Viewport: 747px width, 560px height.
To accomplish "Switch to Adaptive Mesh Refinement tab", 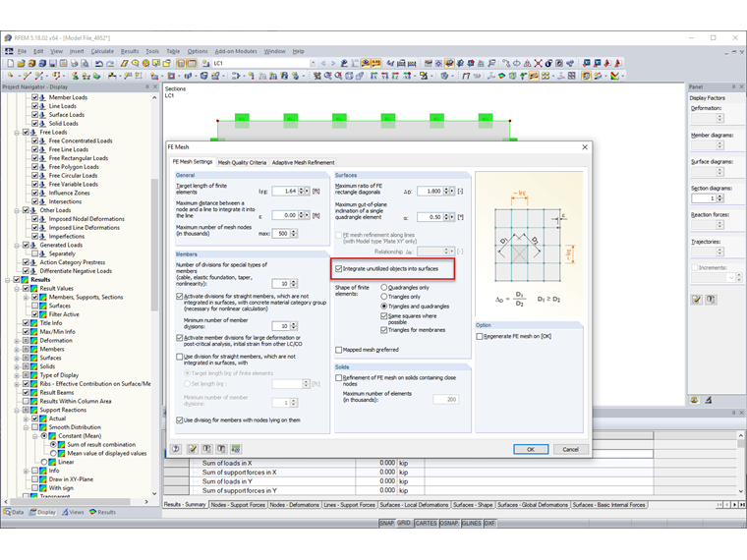I will coord(303,163).
